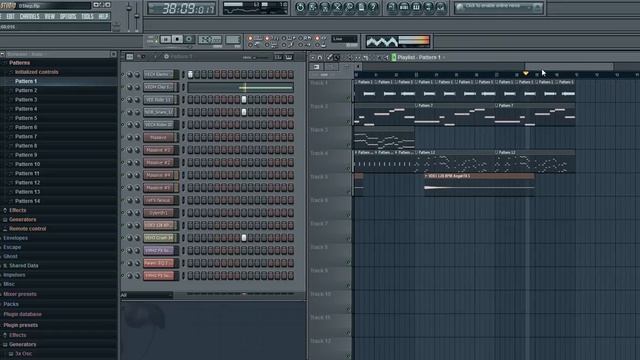Screen dimensions: 640x360
Task: Activate the first step of the top channel
Action: (x=190, y=75)
